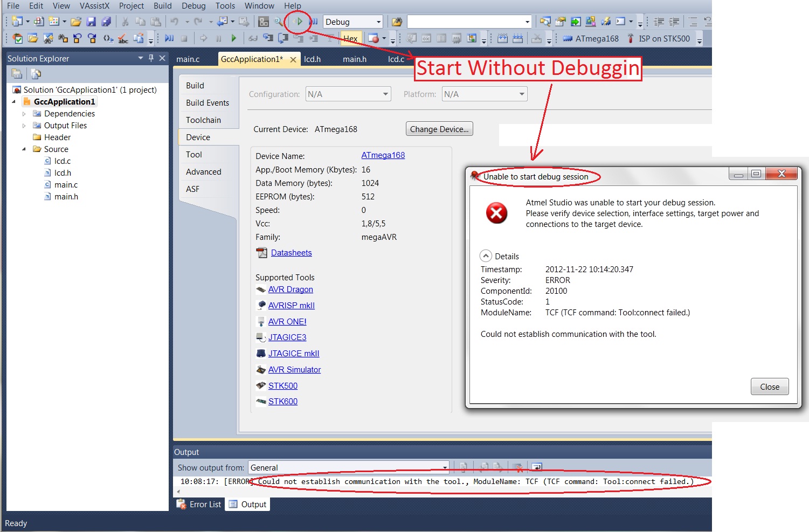Collapse the Details section in error dialog
809x532 pixels.
(x=486, y=256)
